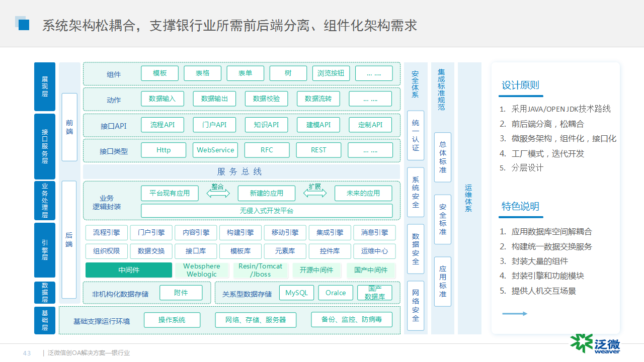644x362 pixels.
Task: Select the '数据校验' action box
Action: tap(267, 99)
